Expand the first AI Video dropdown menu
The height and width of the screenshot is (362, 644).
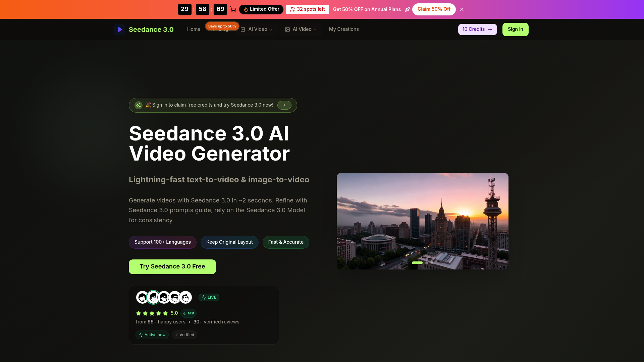tap(270, 29)
